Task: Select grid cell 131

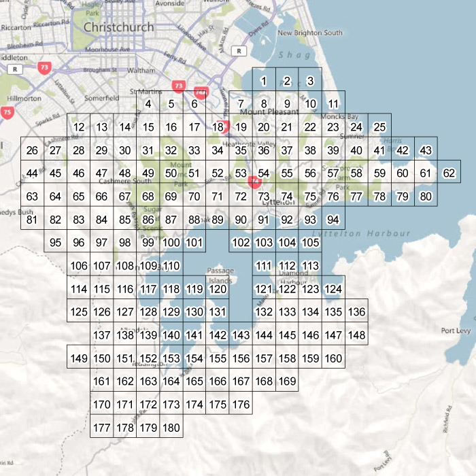Action: pyautogui.click(x=218, y=311)
